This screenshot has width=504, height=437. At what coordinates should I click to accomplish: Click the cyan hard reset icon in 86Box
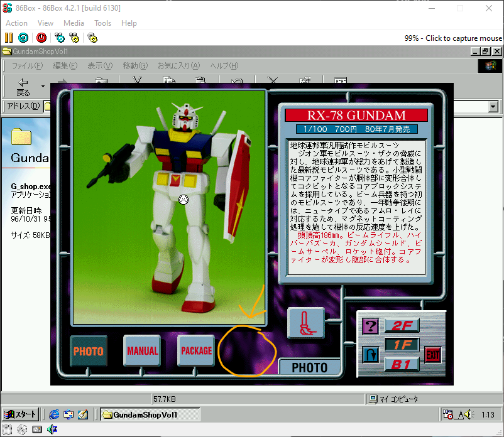point(23,38)
